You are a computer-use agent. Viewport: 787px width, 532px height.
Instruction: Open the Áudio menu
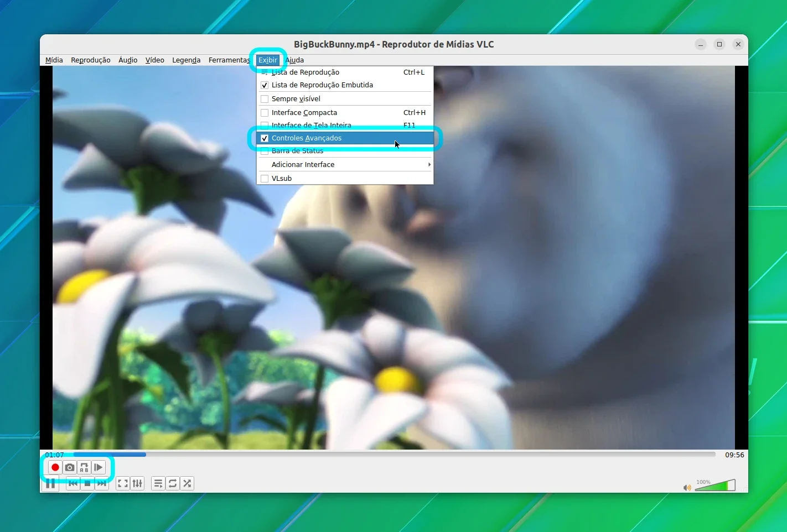128,60
